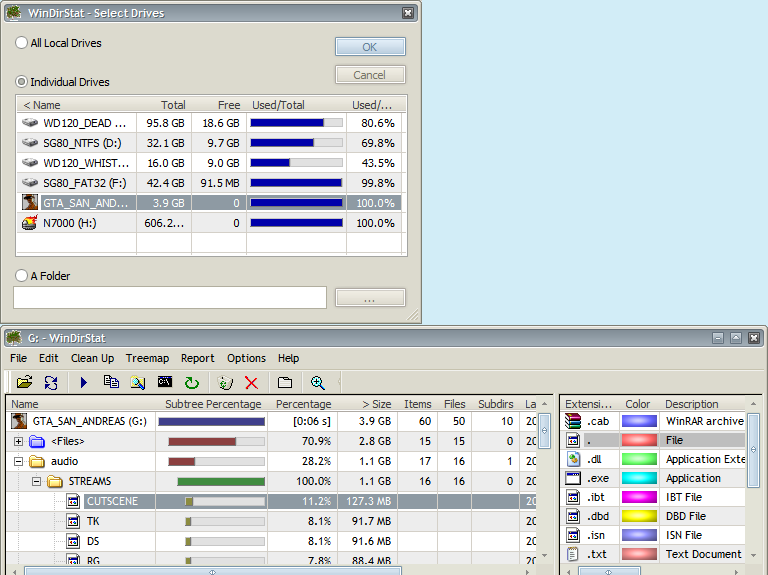Screen dimensions: 768x575
Task: Click the green Refresh Selected icon
Action: pos(192,382)
